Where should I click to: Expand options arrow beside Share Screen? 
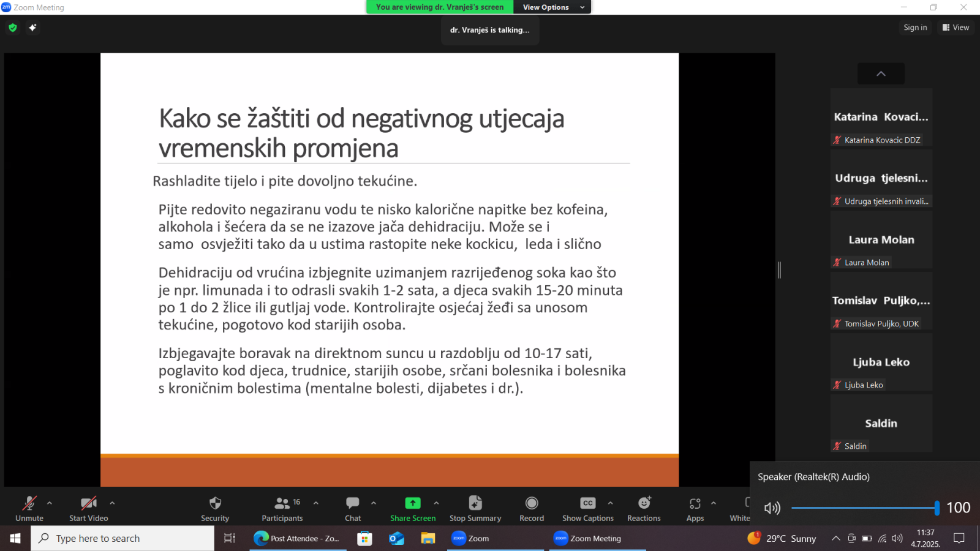pos(436,503)
